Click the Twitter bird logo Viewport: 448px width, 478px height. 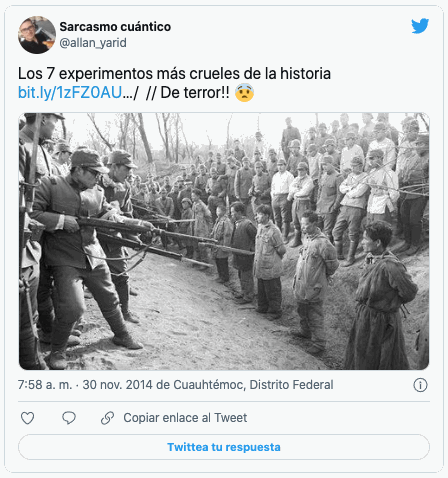click(420, 26)
